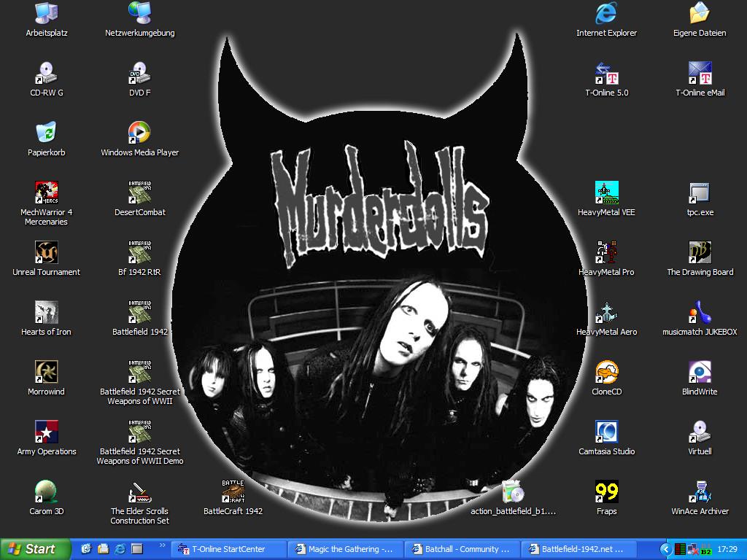Expand hidden system tray icons arrow

(x=666, y=550)
